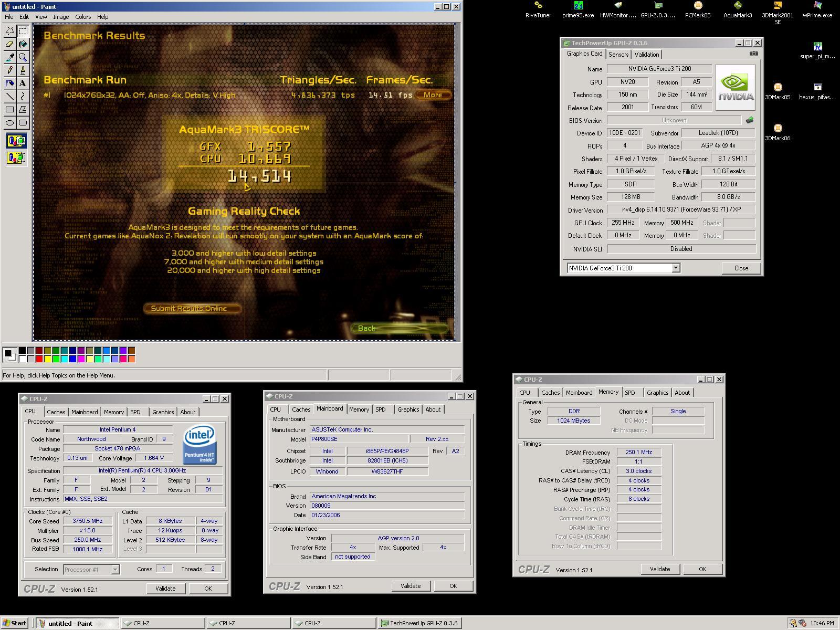Pick the magenta color swatch in Paint palette

point(81,359)
